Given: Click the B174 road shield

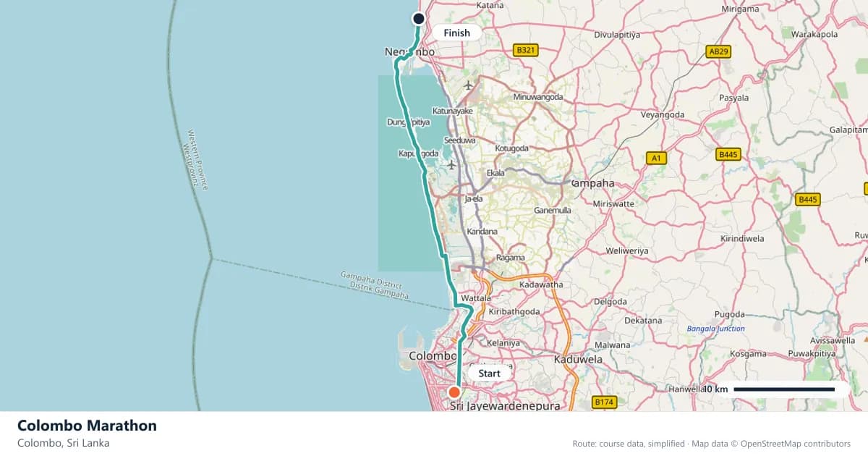Looking at the screenshot, I should point(603,402).
